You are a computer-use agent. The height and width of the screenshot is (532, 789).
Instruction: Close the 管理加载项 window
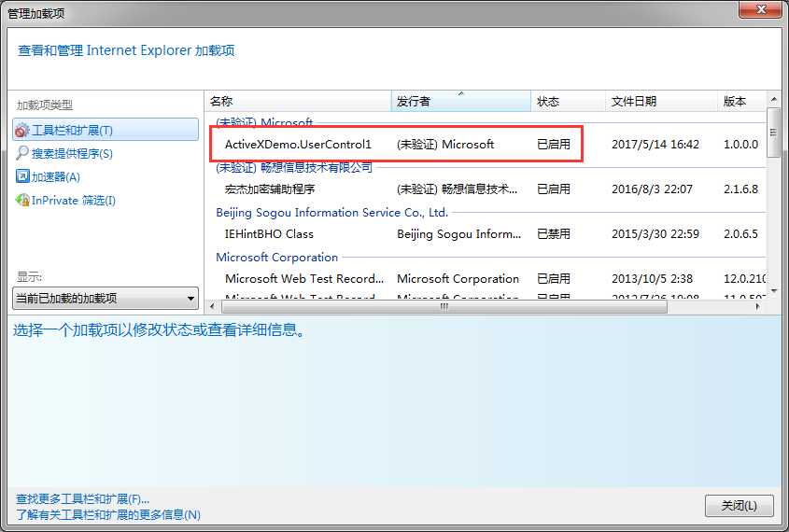click(760, 9)
